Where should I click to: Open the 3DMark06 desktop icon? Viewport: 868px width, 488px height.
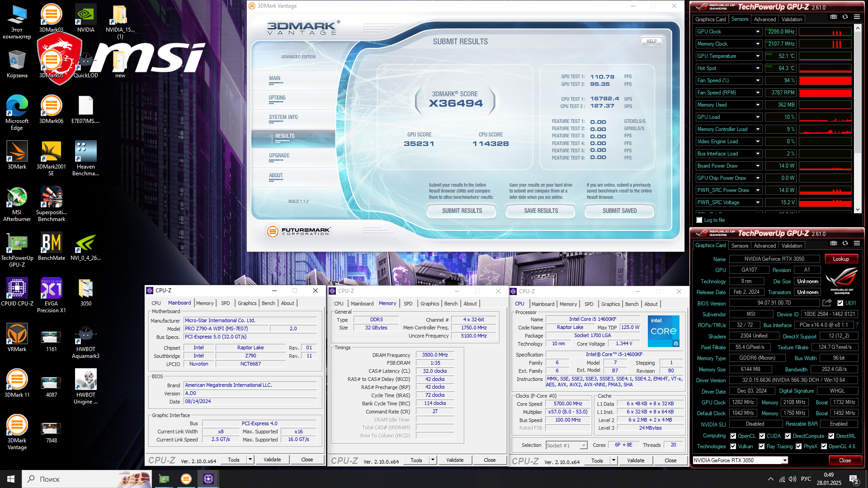pos(51,109)
